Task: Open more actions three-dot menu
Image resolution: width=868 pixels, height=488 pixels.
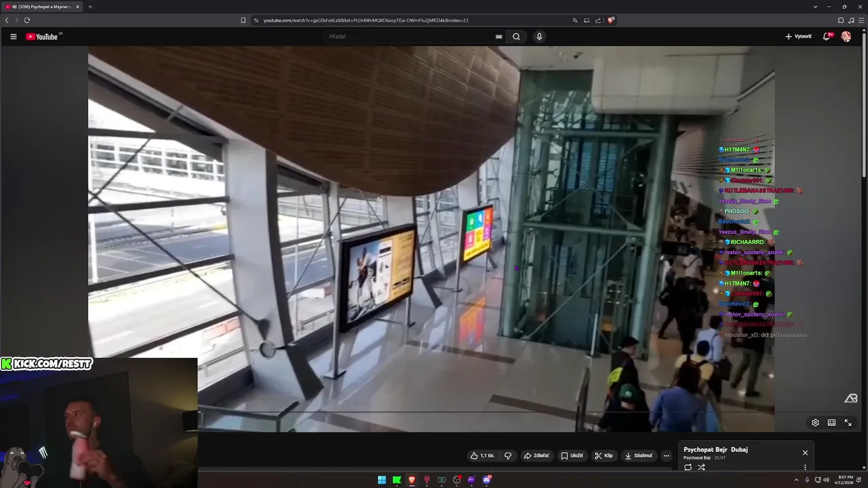Action: 666,455
